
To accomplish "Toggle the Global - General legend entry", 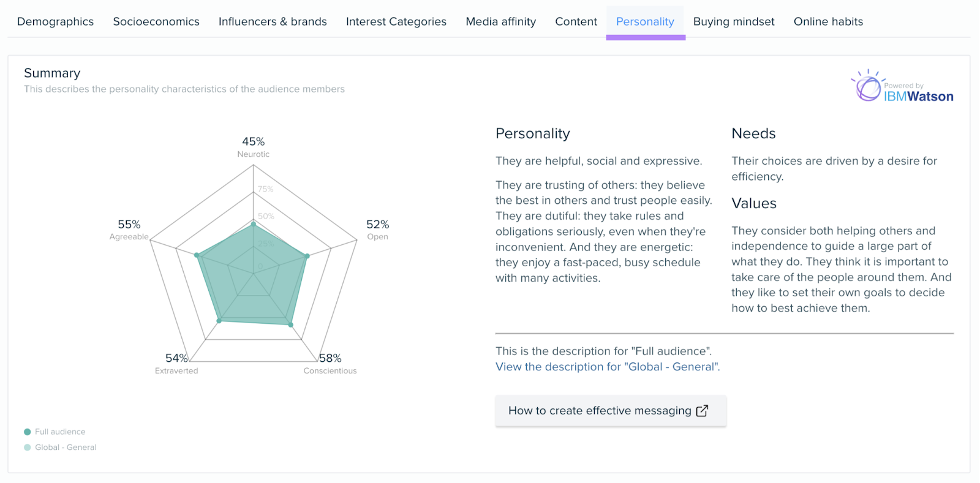I will click(x=65, y=447).
